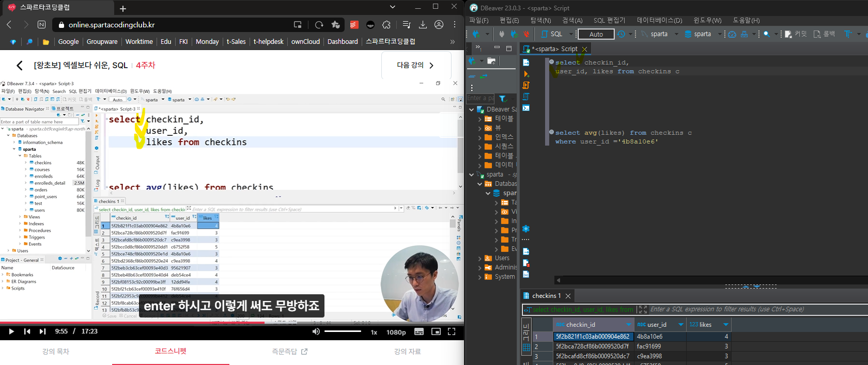
Task: Open the Dashboard bookmark
Action: [x=343, y=42]
